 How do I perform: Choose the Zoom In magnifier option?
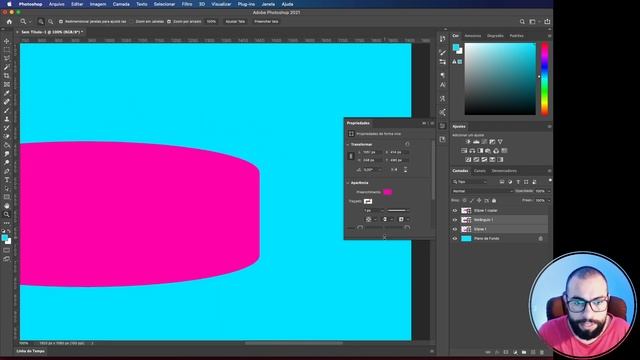(41, 22)
